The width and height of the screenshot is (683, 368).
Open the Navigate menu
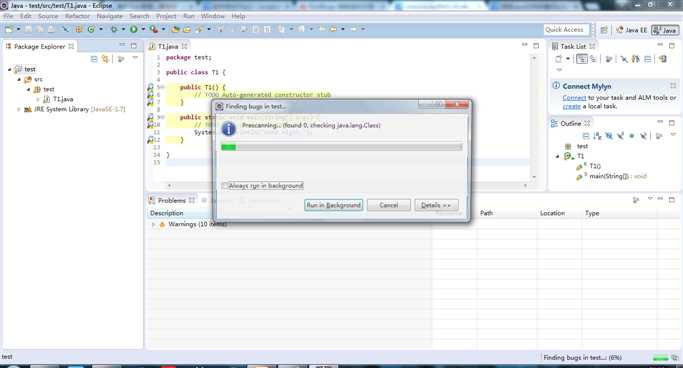tap(109, 16)
